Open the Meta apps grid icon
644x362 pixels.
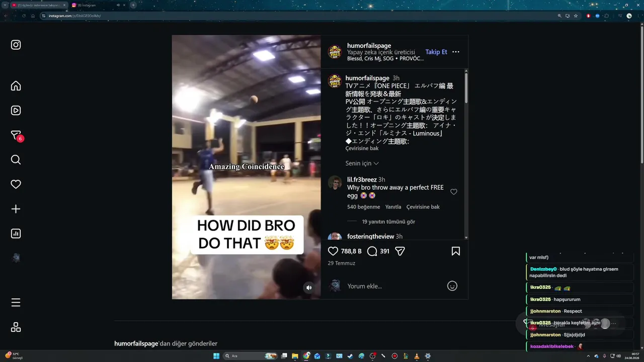(16, 327)
